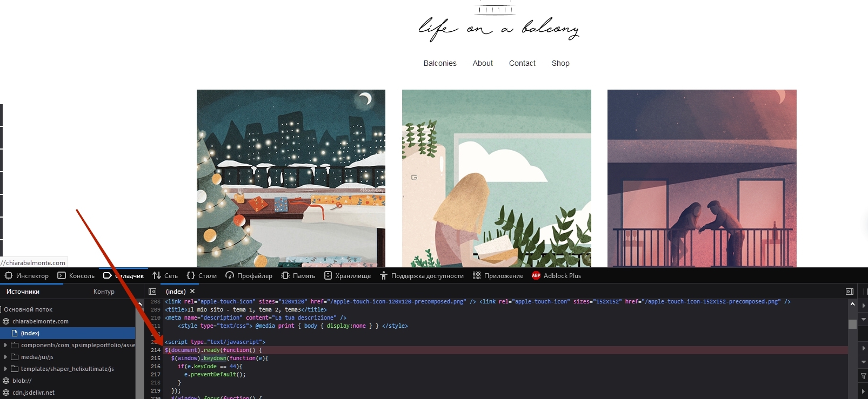Toggle breakpoint on line 216 gutter
The height and width of the screenshot is (399, 868).
coord(156,367)
